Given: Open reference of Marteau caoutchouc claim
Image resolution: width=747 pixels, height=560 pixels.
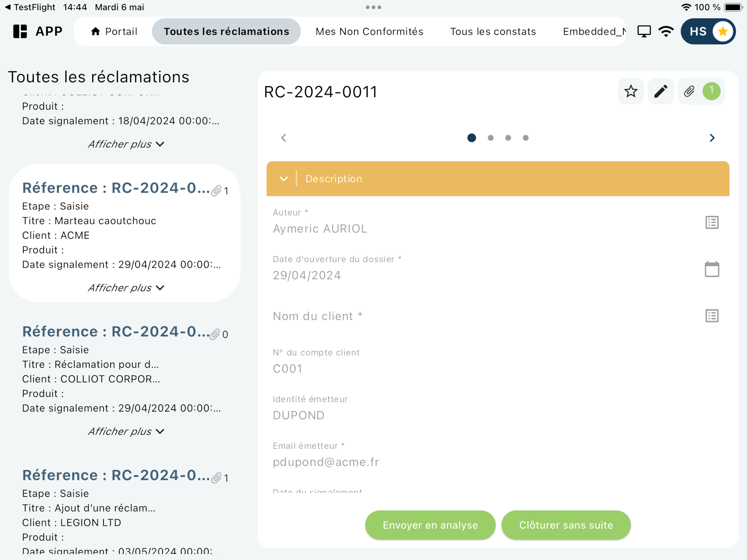Looking at the screenshot, I should 116,188.
